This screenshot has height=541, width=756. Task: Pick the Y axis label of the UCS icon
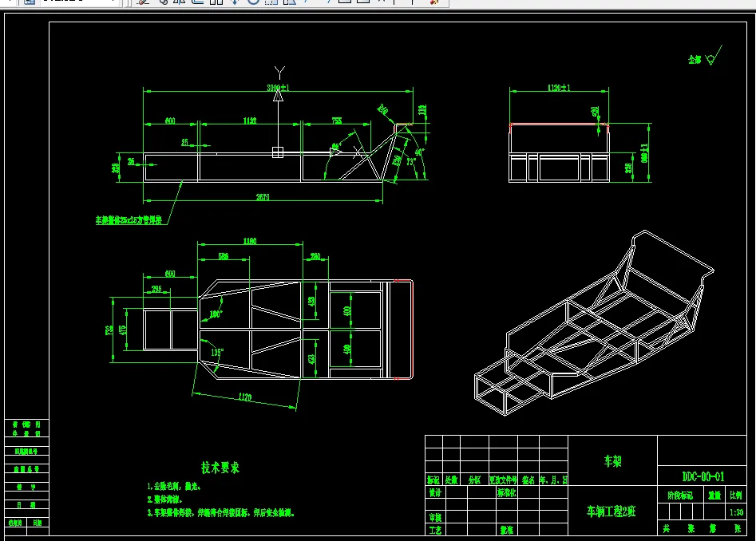[x=279, y=73]
